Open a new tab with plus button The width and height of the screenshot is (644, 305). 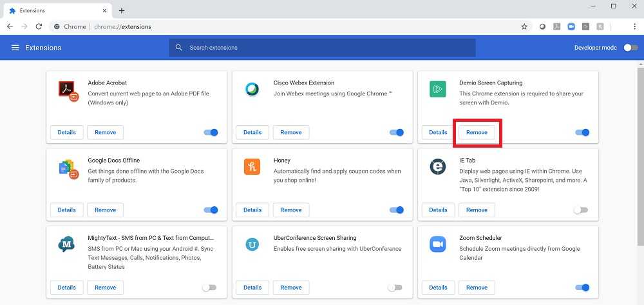coord(122,11)
